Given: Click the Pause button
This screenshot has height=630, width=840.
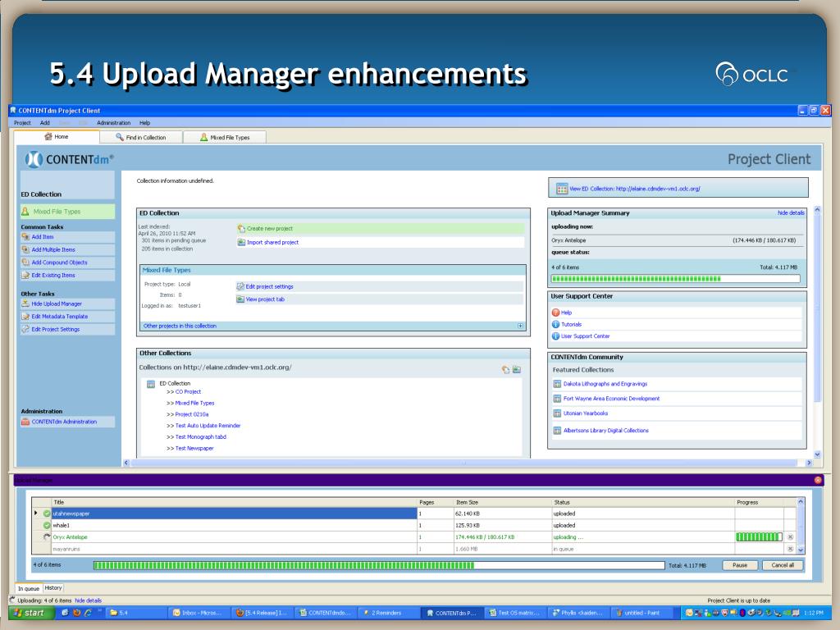Looking at the screenshot, I should [x=740, y=565].
